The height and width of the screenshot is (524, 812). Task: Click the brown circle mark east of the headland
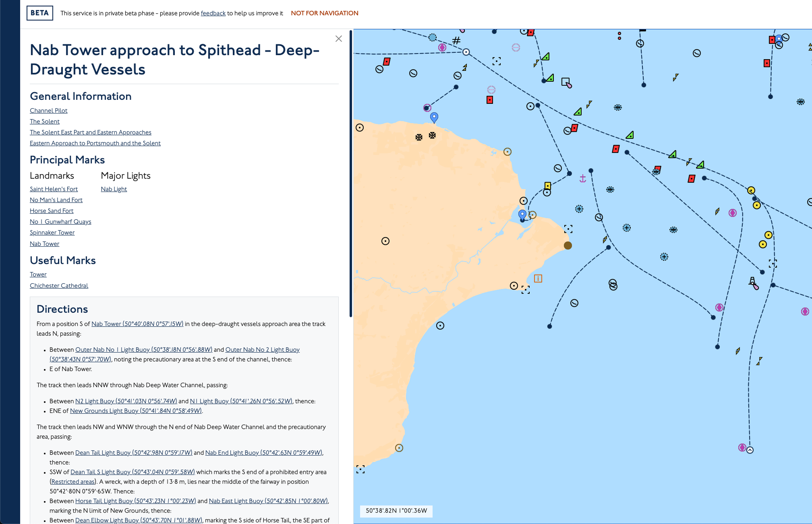(x=568, y=245)
